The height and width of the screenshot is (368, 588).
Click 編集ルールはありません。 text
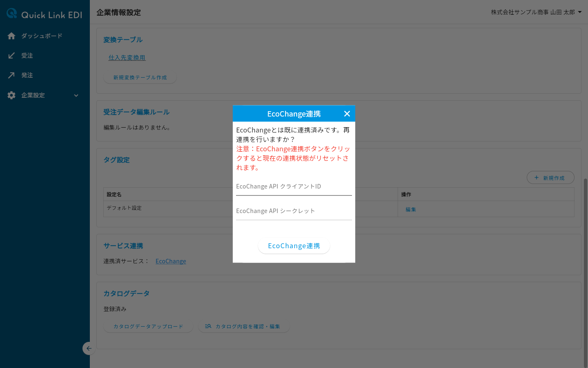click(x=138, y=128)
